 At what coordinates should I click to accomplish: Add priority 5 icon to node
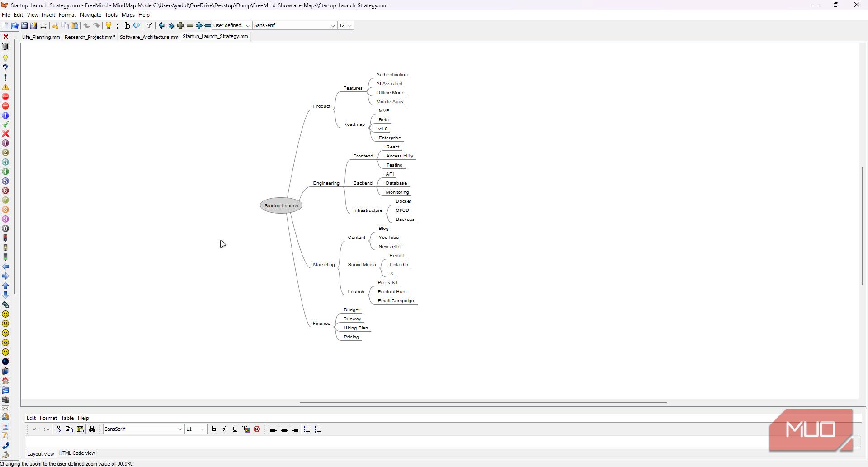click(x=5, y=181)
